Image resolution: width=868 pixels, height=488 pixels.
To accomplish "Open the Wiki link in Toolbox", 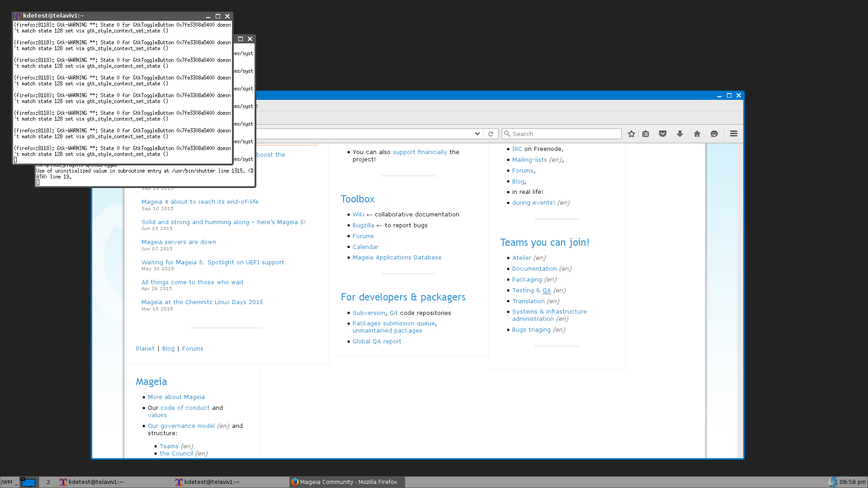I will (x=358, y=214).
